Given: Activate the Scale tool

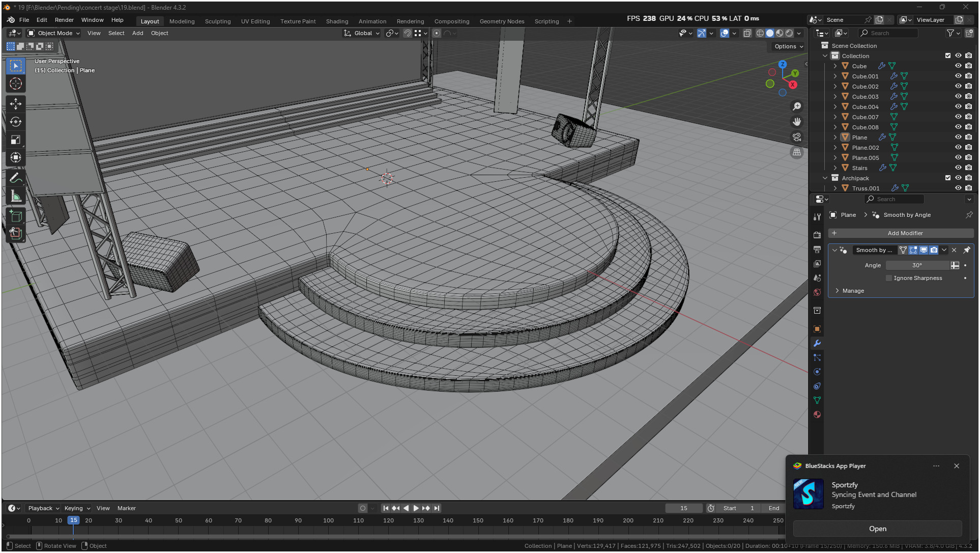Looking at the screenshot, I should tap(16, 140).
